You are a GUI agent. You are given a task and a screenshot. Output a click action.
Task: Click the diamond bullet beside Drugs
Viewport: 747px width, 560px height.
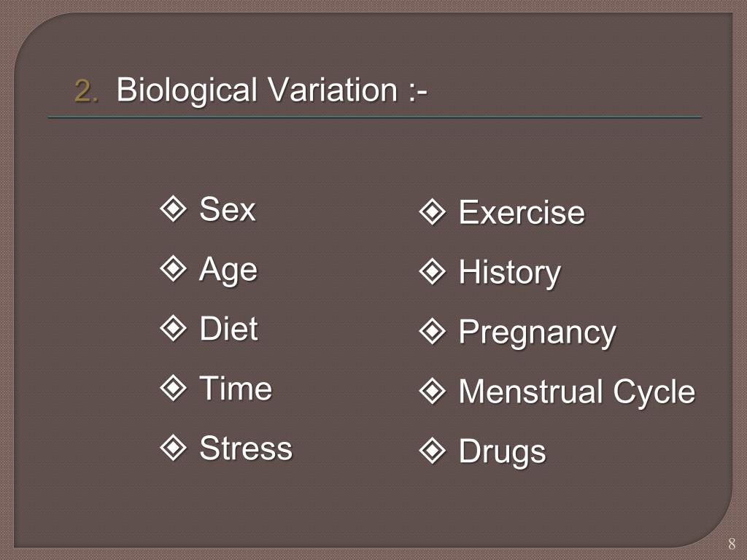click(x=433, y=451)
